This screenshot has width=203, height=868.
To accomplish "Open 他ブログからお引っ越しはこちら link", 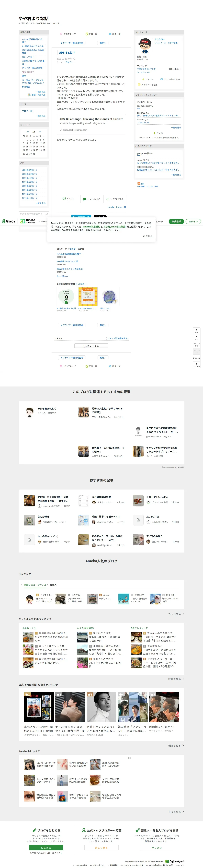I will (x=46, y=853).
